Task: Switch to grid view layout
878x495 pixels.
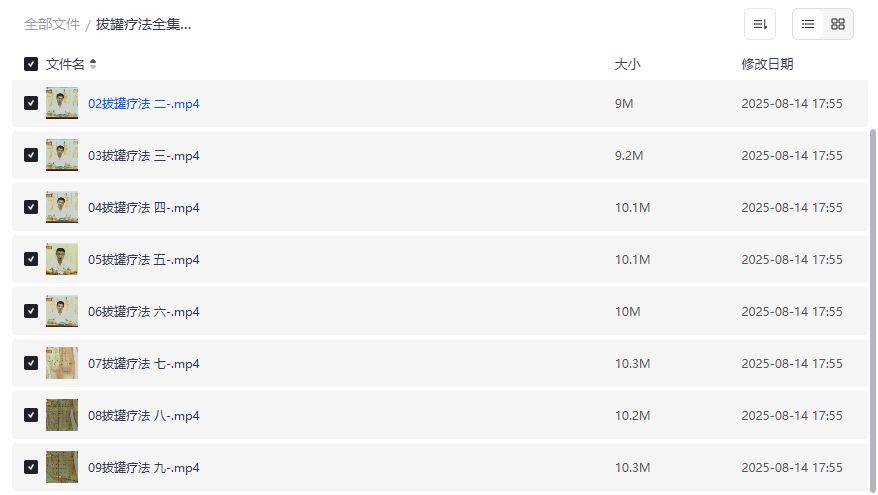Action: coord(838,24)
